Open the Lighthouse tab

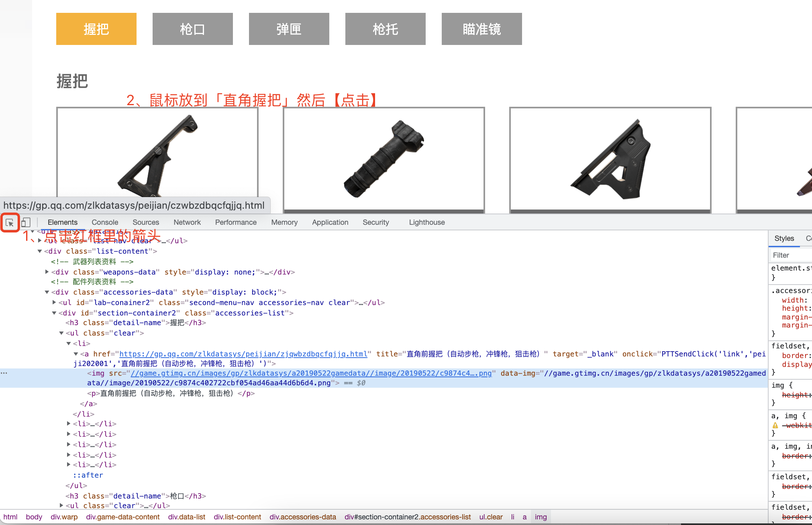click(426, 222)
